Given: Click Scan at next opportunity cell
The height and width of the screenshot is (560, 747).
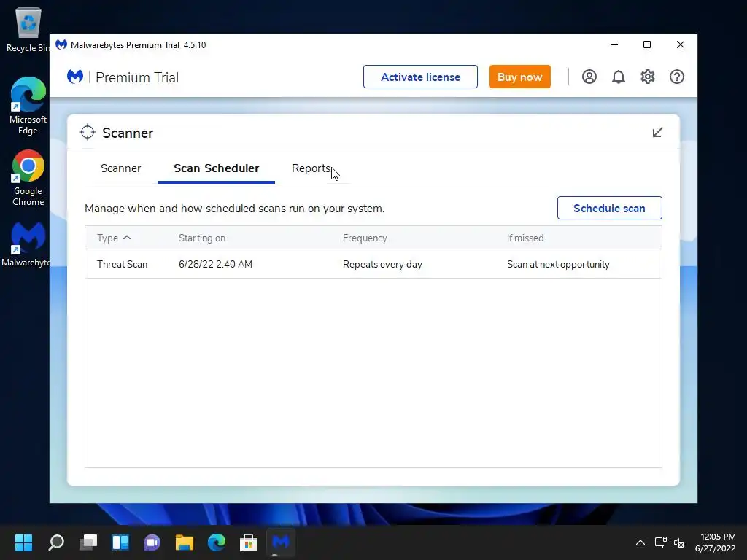Looking at the screenshot, I should point(558,264).
